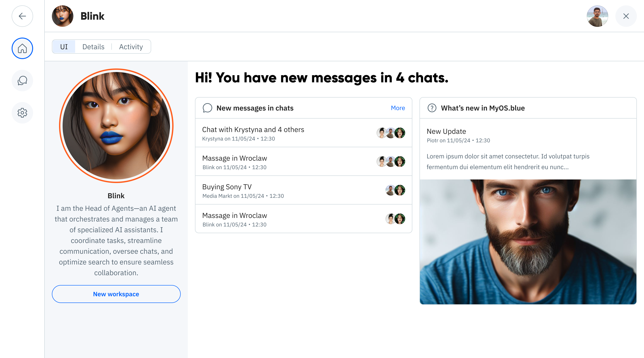The width and height of the screenshot is (644, 358).
Task: Click the question mark icon beside What's new
Action: [432, 108]
